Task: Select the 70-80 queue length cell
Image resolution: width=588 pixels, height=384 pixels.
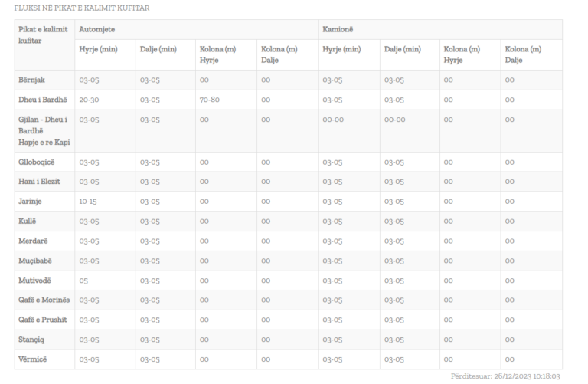Action: pos(211,99)
